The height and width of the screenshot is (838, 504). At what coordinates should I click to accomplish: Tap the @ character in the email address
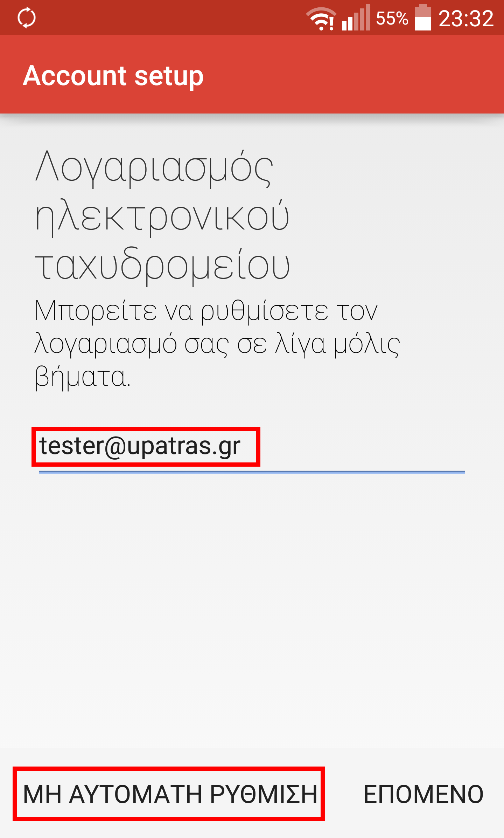point(115,447)
